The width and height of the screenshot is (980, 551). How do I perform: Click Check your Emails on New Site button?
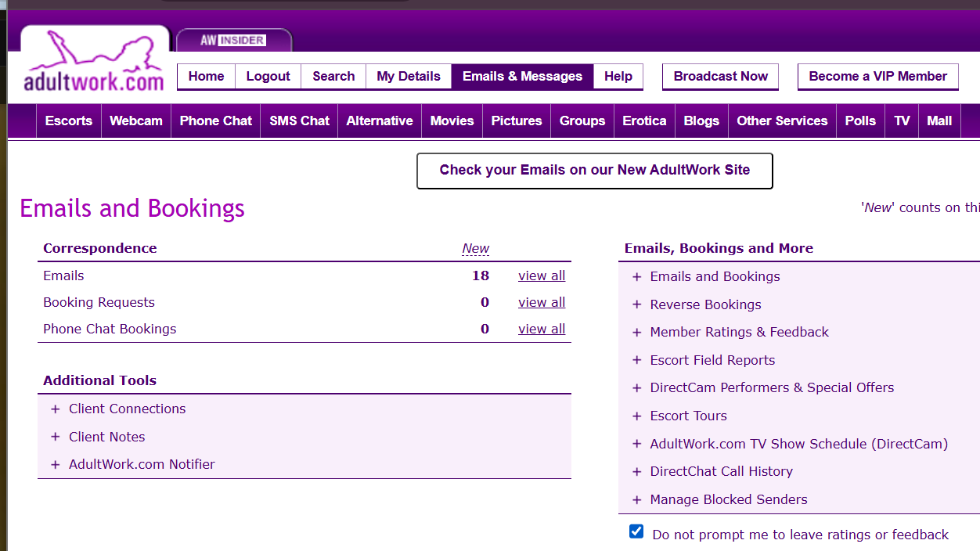click(x=594, y=171)
